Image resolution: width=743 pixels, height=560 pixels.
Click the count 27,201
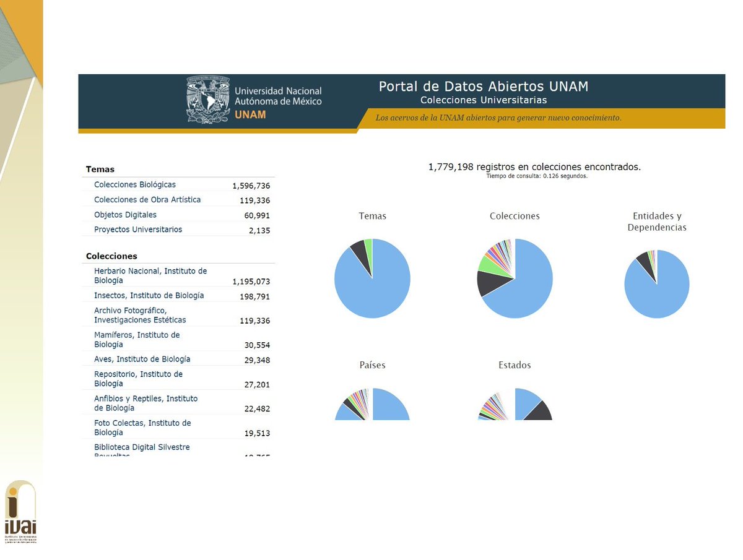[x=258, y=385]
